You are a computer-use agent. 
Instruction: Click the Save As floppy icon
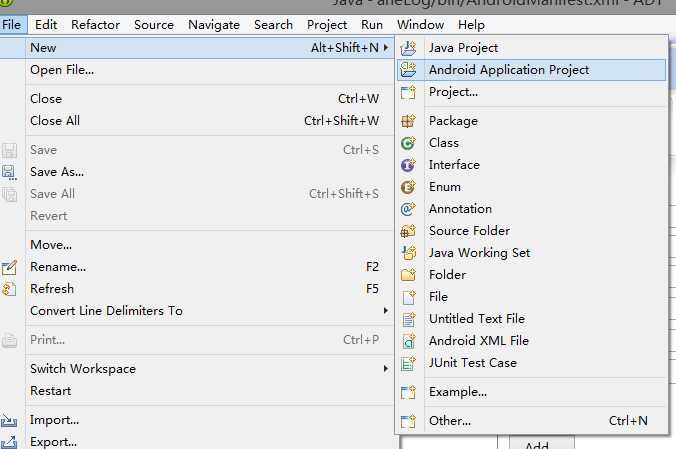click(x=9, y=172)
